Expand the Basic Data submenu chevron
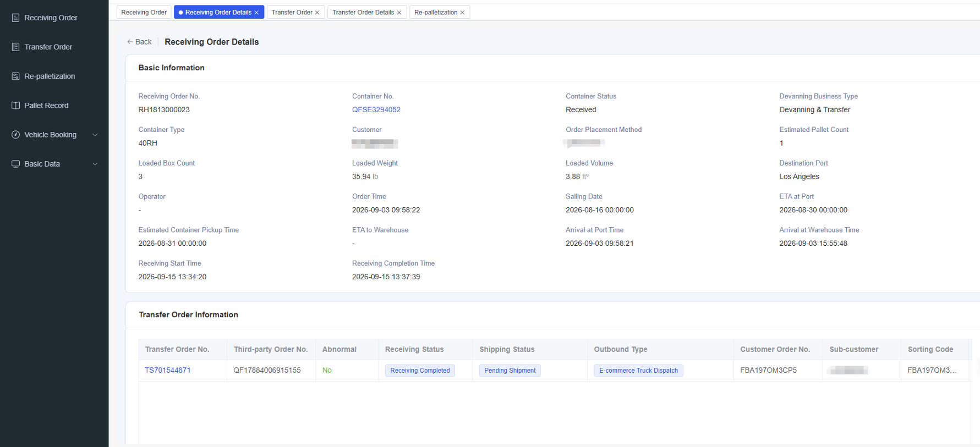The width and height of the screenshot is (980, 447). 95,164
